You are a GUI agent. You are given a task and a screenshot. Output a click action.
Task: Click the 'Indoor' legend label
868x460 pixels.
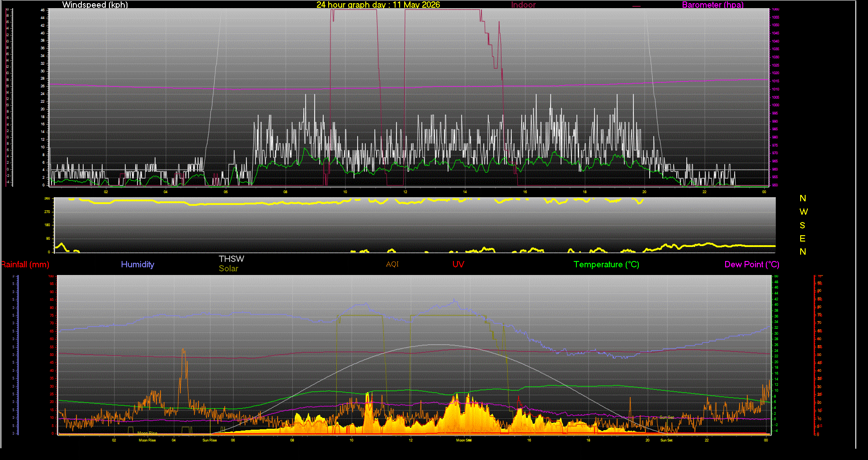523,5
